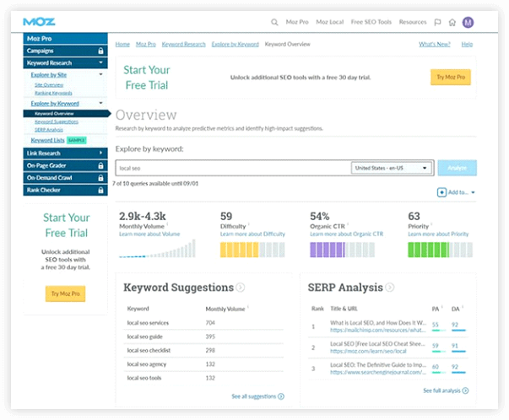Select Campaigns in sidebar

[x=65, y=51]
